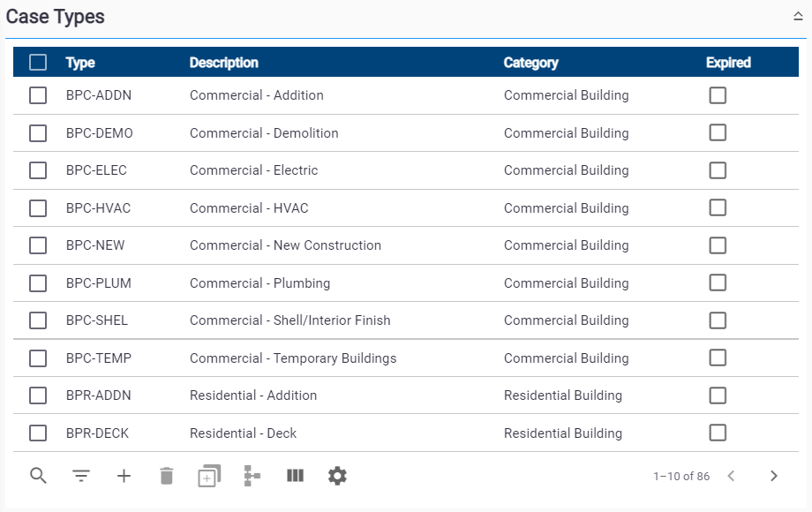The width and height of the screenshot is (812, 512).
Task: Add a new case type with plus icon
Action: pos(124,476)
